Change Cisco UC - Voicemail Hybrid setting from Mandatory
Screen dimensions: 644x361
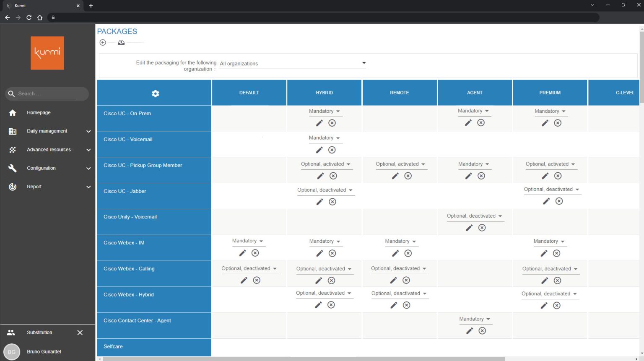point(325,138)
